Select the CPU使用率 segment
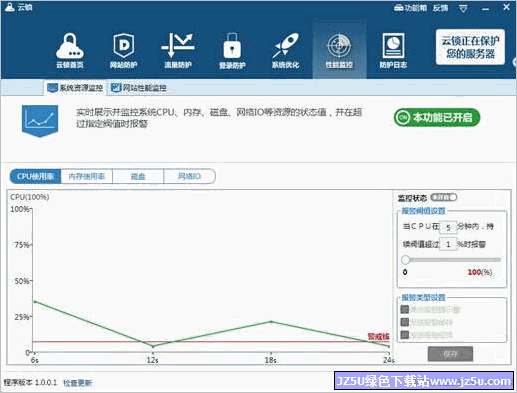517x393 pixels. (x=35, y=176)
